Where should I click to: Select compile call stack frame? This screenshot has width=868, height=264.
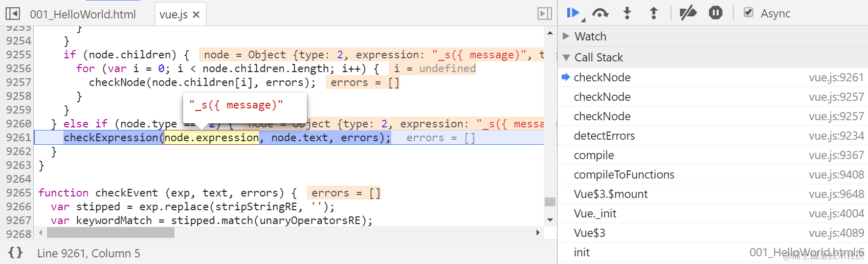point(713,155)
